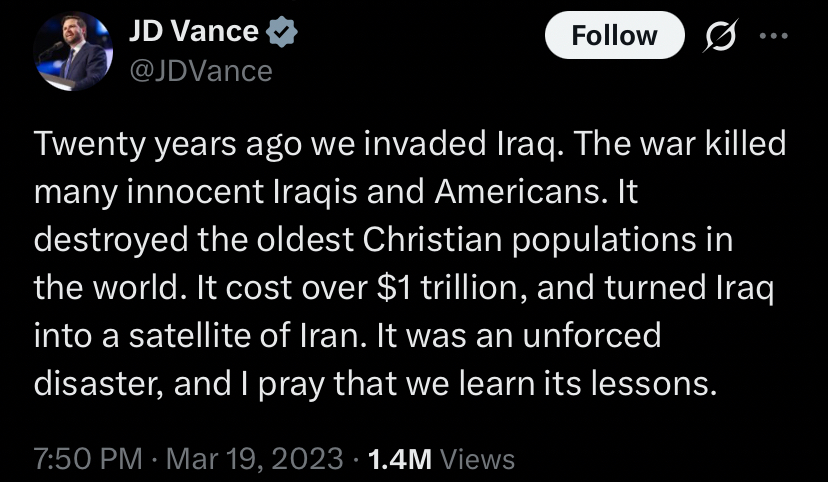This screenshot has width=828, height=482.
Task: Open JD Vance's profile picture
Action: [x=72, y=52]
